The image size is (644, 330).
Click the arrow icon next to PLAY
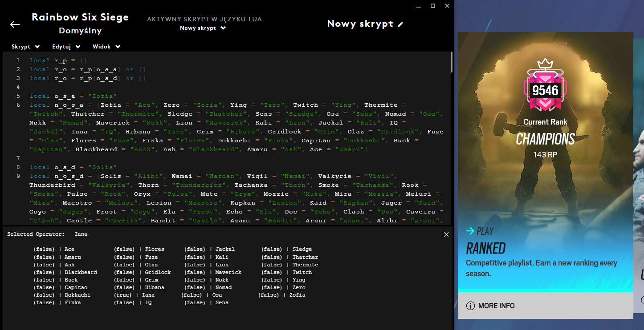(470, 231)
